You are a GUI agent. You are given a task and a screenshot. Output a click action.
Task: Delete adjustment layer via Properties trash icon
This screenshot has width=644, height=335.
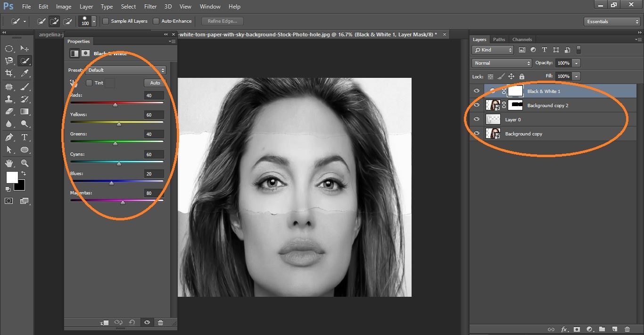[x=160, y=322]
